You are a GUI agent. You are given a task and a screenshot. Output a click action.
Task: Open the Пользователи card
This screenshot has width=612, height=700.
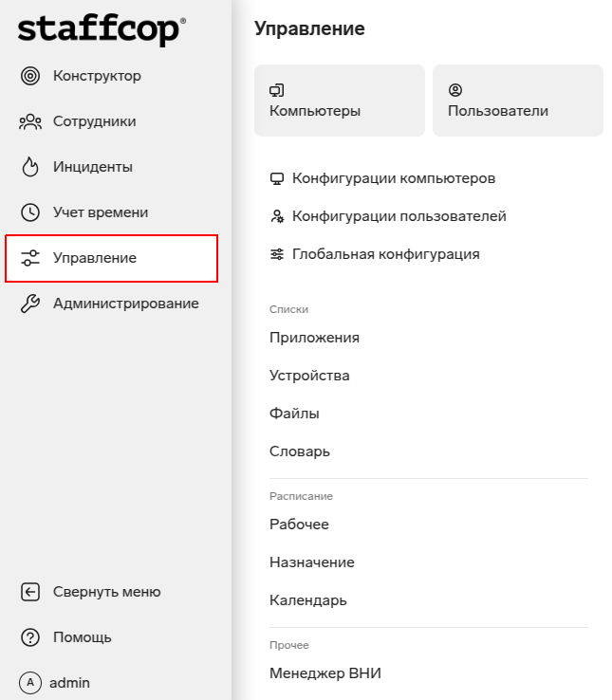(x=517, y=101)
